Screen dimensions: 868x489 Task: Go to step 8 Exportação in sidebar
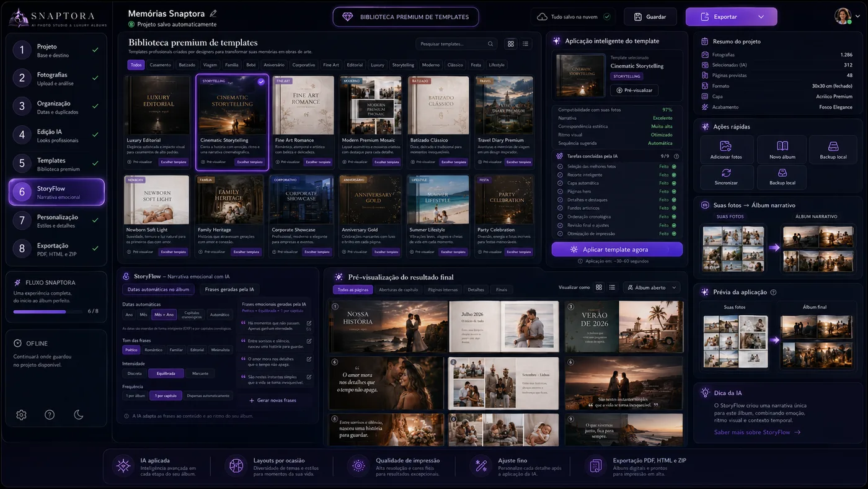click(x=56, y=249)
